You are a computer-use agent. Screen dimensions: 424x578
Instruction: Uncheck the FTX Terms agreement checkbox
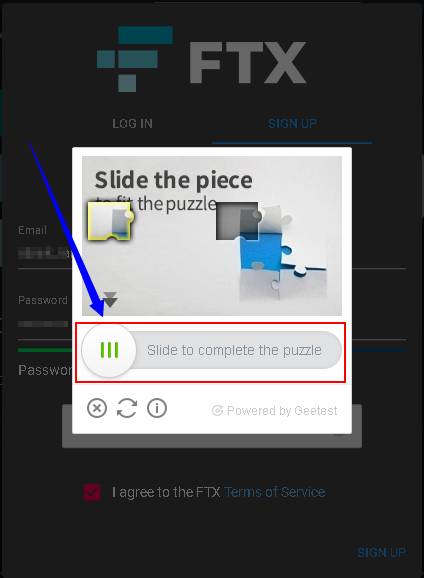point(92,492)
